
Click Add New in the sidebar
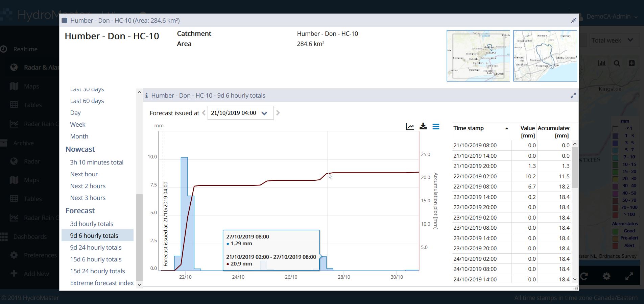coord(36,274)
